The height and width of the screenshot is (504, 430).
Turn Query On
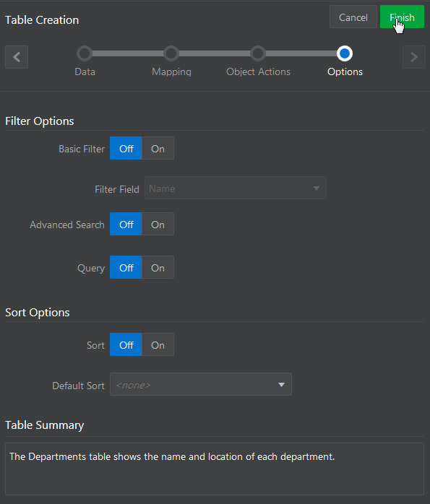coord(158,267)
